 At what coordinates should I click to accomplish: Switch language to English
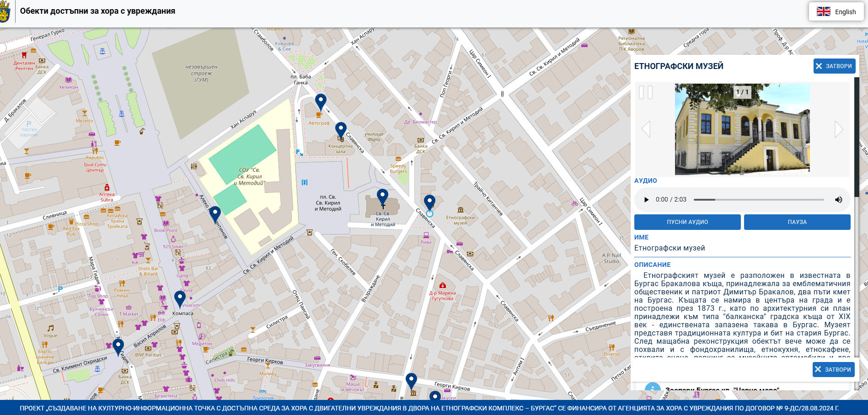click(x=836, y=12)
